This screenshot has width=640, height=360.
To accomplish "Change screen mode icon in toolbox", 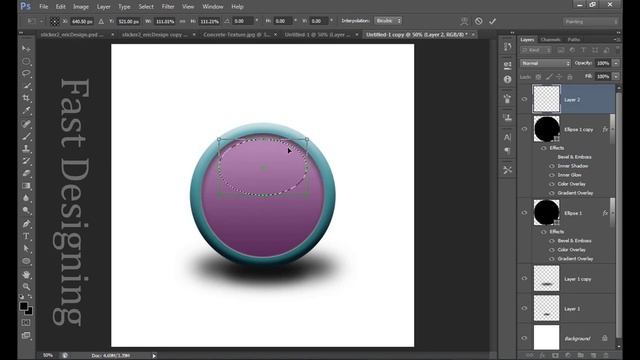I will click(26, 336).
